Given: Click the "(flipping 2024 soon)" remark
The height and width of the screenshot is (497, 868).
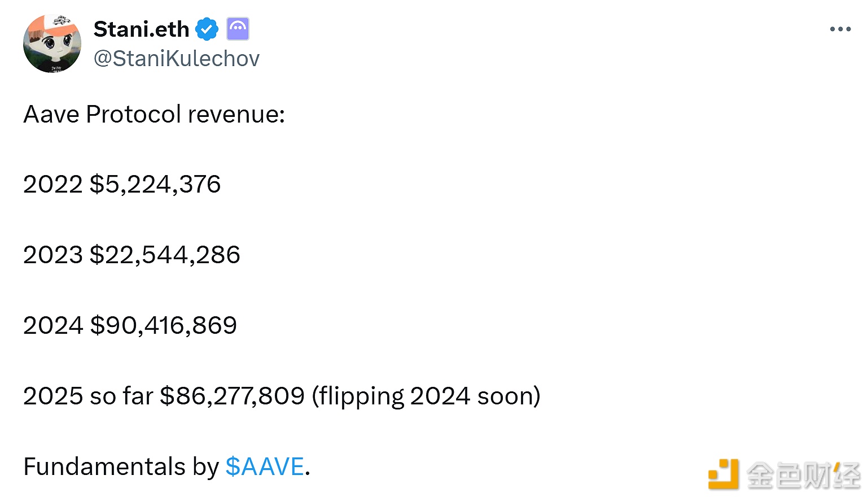Looking at the screenshot, I should [x=426, y=396].
